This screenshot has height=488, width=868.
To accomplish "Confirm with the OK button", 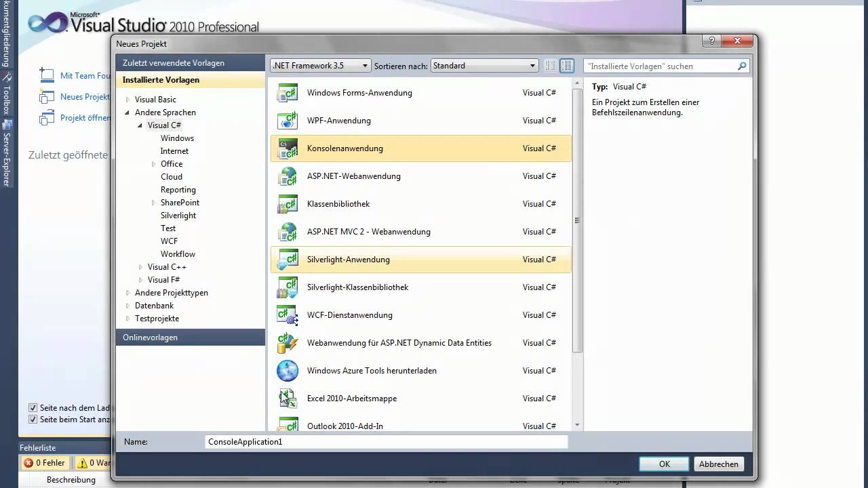I will pyautogui.click(x=665, y=464).
